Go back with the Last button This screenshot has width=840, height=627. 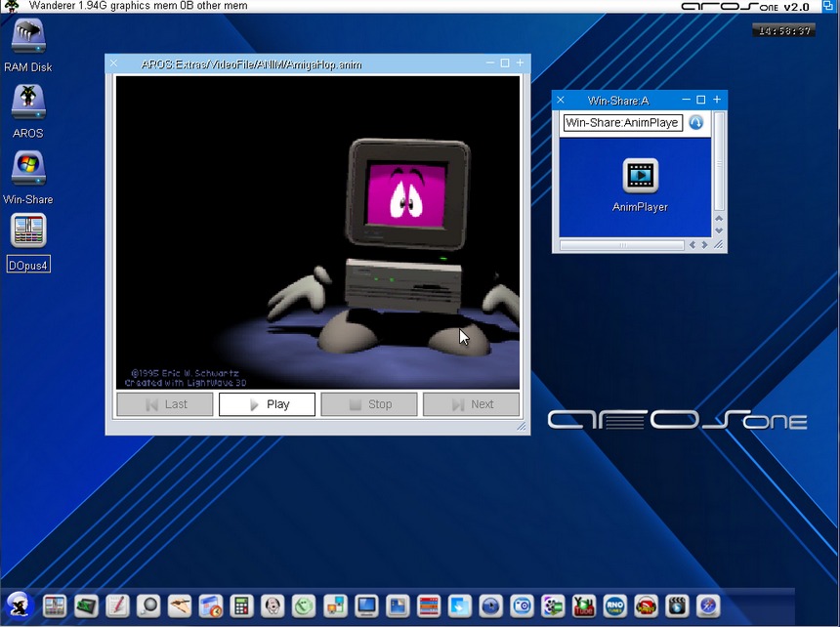point(165,404)
